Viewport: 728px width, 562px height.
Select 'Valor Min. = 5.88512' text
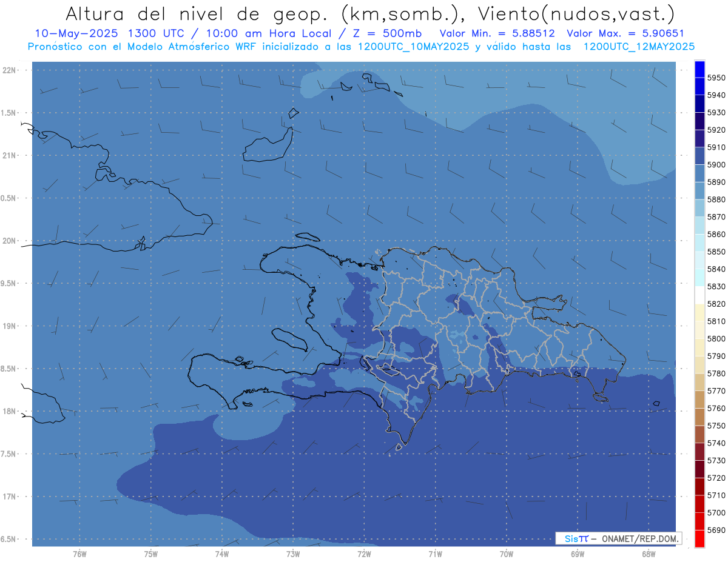(x=497, y=33)
